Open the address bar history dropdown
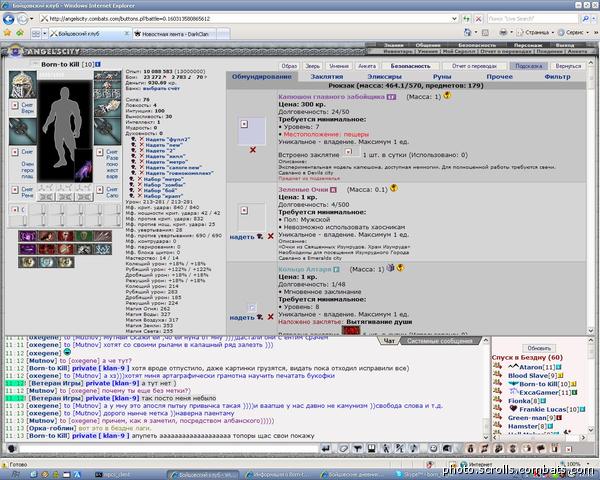This screenshot has height=480, width=600. pyautogui.click(x=454, y=19)
